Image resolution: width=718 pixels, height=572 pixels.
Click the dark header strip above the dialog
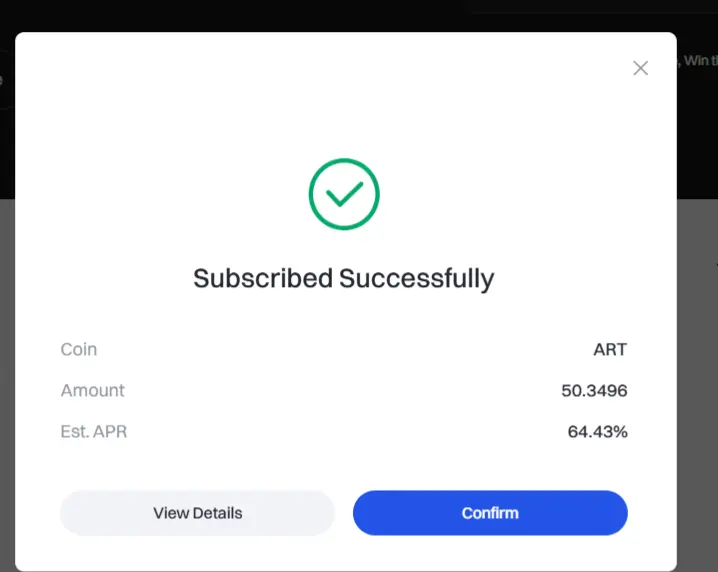pyautogui.click(x=359, y=16)
